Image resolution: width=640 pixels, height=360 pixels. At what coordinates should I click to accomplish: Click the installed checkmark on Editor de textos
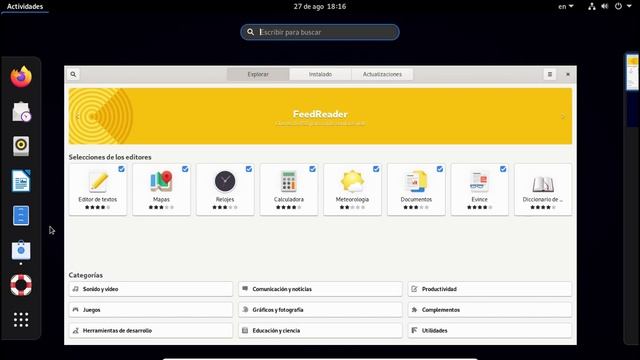[121, 169]
